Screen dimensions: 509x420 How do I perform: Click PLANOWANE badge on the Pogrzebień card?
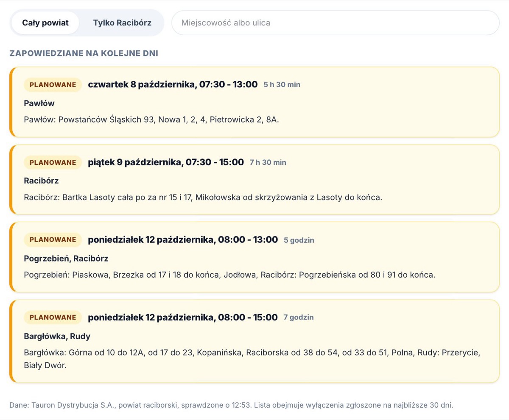[x=53, y=239]
